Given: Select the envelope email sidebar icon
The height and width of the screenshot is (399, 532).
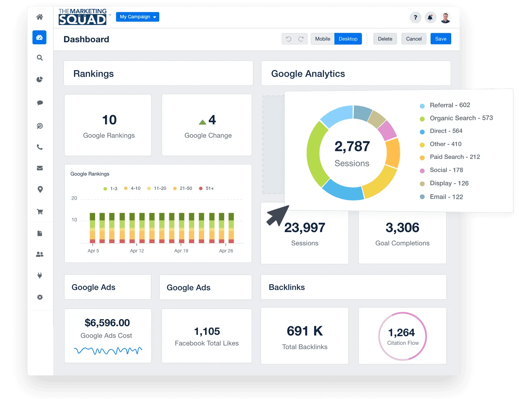Looking at the screenshot, I should (x=40, y=168).
